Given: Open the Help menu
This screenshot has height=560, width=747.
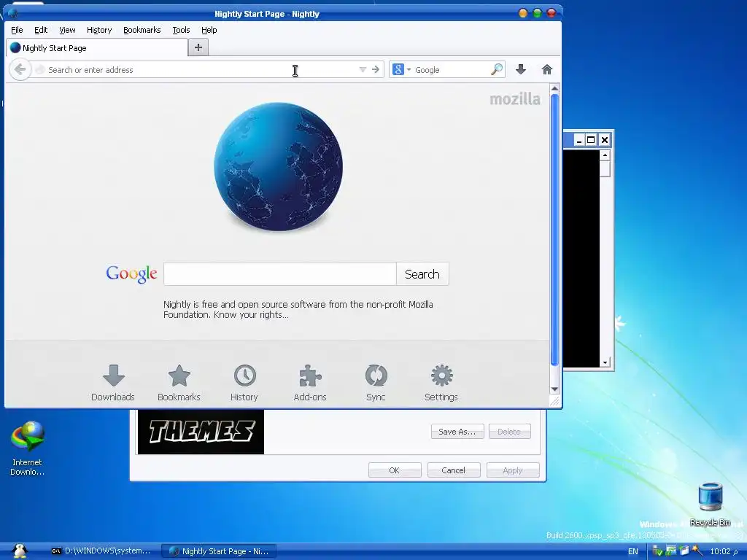Looking at the screenshot, I should (x=209, y=30).
